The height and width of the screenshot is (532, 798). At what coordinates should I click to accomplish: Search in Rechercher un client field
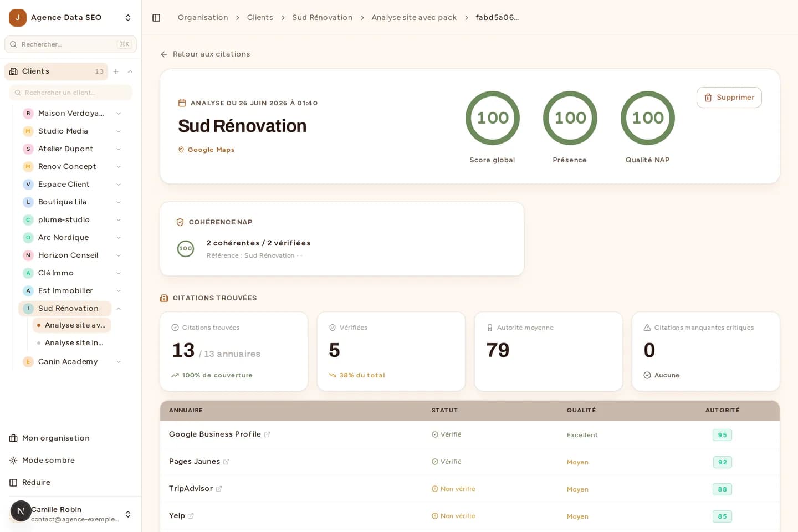click(x=70, y=93)
